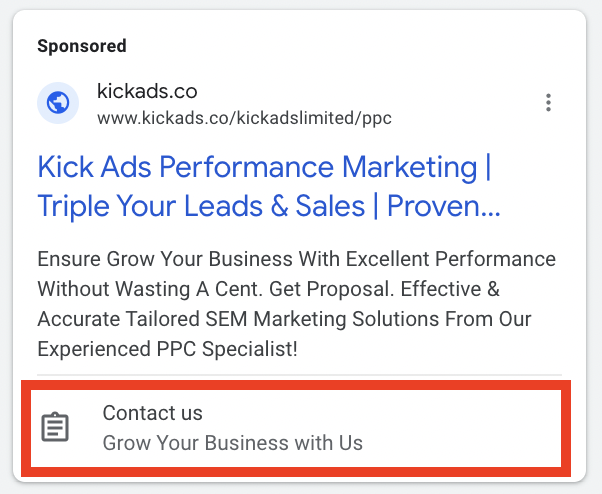The width and height of the screenshot is (602, 494).
Task: Select the Contact us extension title
Action: tap(152, 413)
